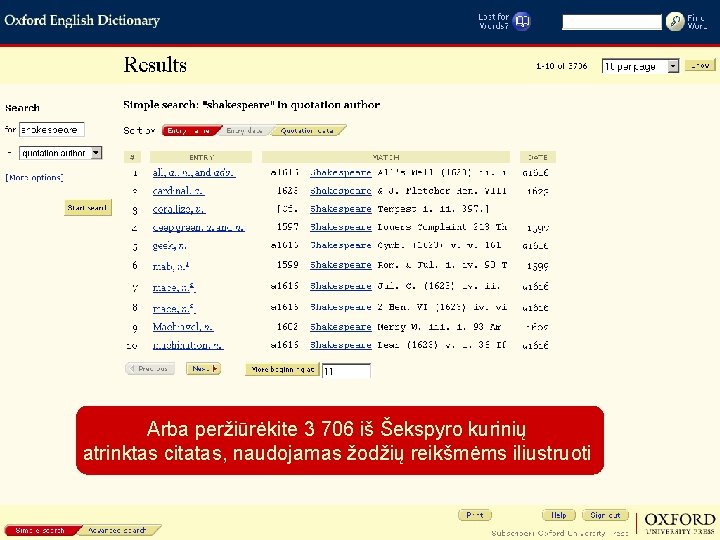This screenshot has height=540, width=720.
Task: Click the search term field containing shakespeare
Action: click(51, 129)
